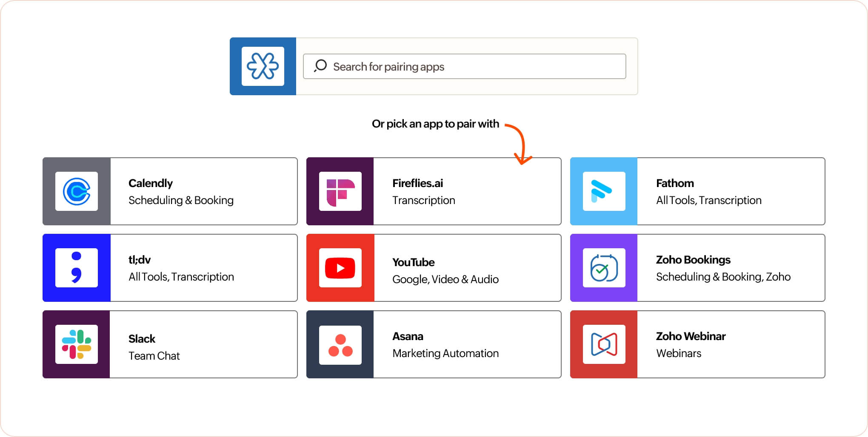Click 'Scheduling & Booking, Zoho' text
This screenshot has width=868, height=437.
[x=723, y=277]
